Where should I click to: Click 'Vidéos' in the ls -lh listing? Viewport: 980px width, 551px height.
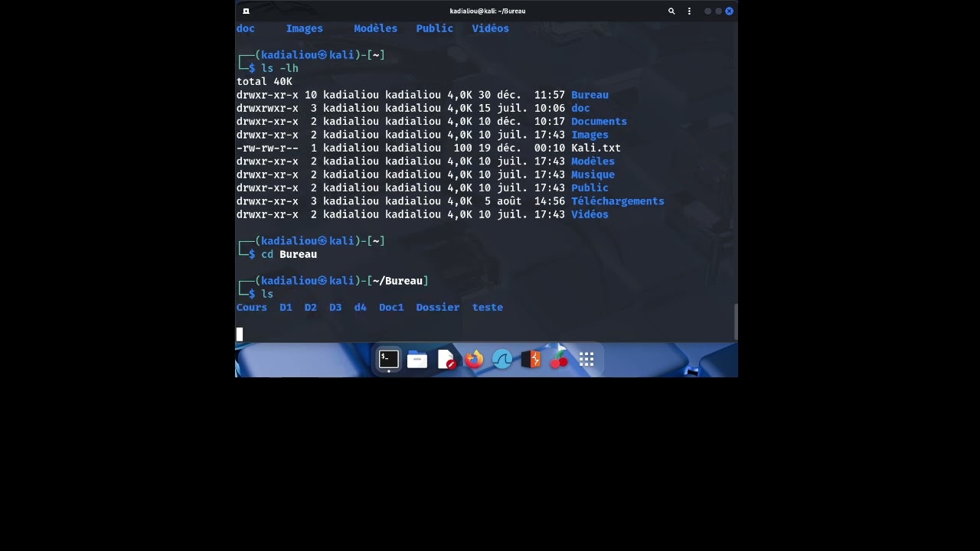pos(590,214)
